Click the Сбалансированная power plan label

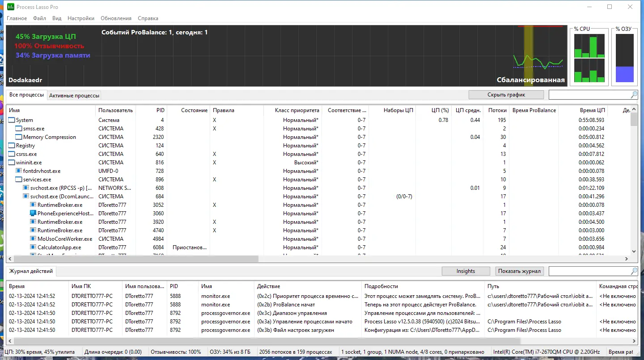pyautogui.click(x=530, y=80)
